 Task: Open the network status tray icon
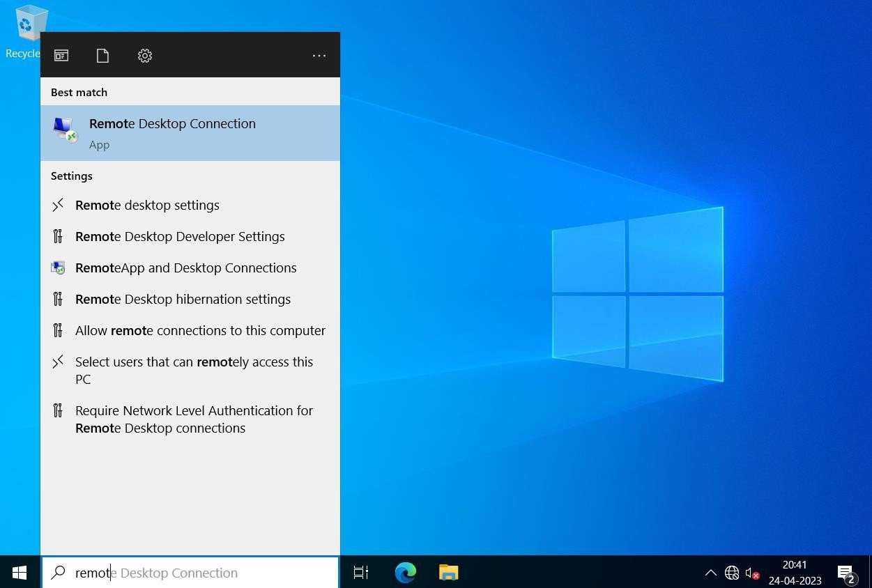(x=731, y=573)
